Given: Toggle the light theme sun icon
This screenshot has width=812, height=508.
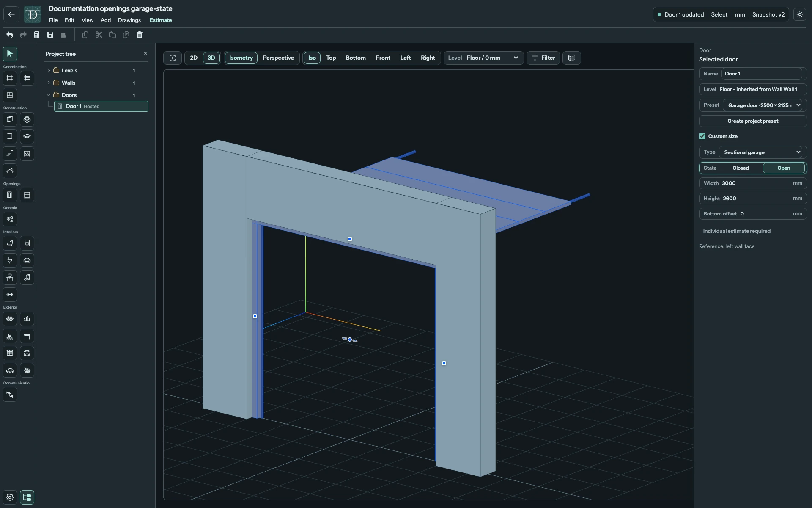Looking at the screenshot, I should point(800,14).
